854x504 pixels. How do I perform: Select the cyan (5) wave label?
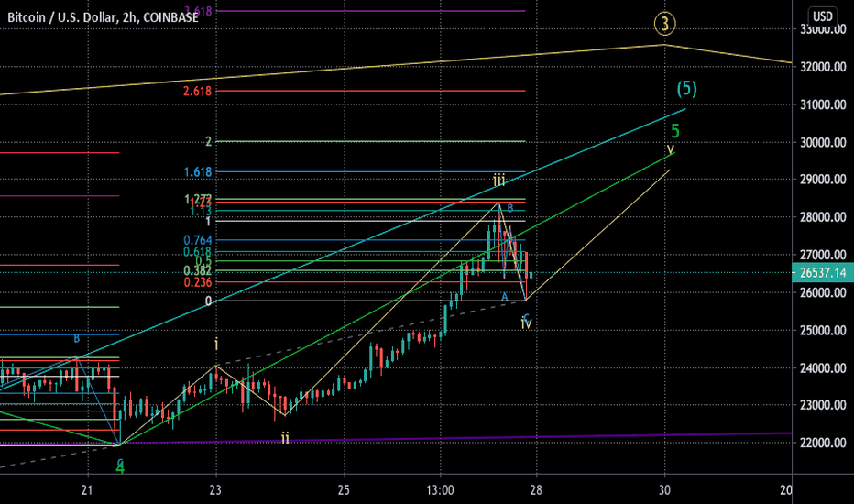[x=687, y=88]
